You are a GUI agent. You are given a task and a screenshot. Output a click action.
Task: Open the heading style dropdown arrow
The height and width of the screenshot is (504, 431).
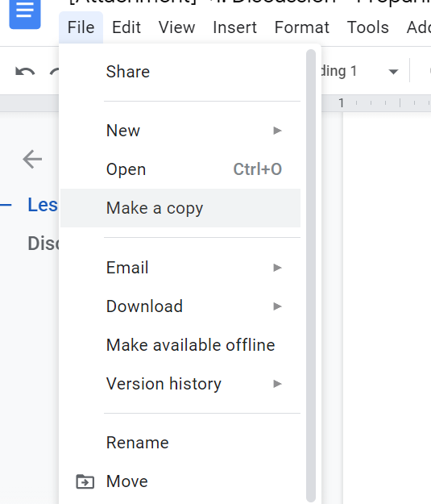click(x=393, y=71)
